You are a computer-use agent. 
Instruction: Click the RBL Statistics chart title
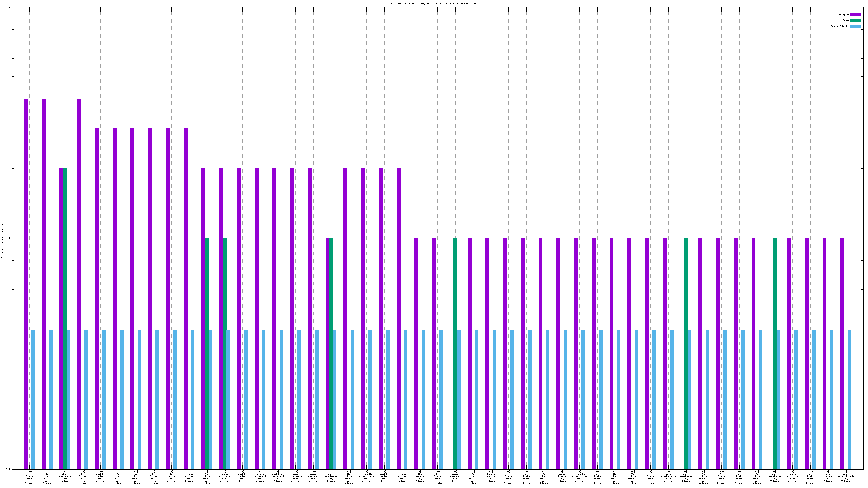point(437,3)
